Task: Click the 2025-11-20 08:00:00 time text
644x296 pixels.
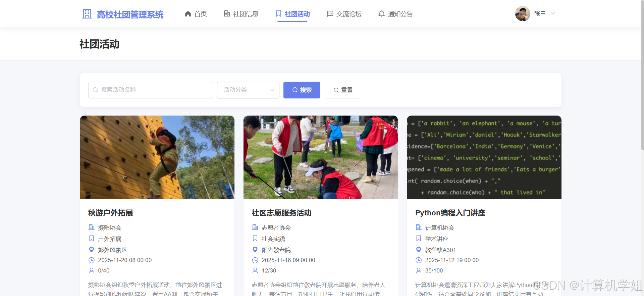Action: point(125,260)
